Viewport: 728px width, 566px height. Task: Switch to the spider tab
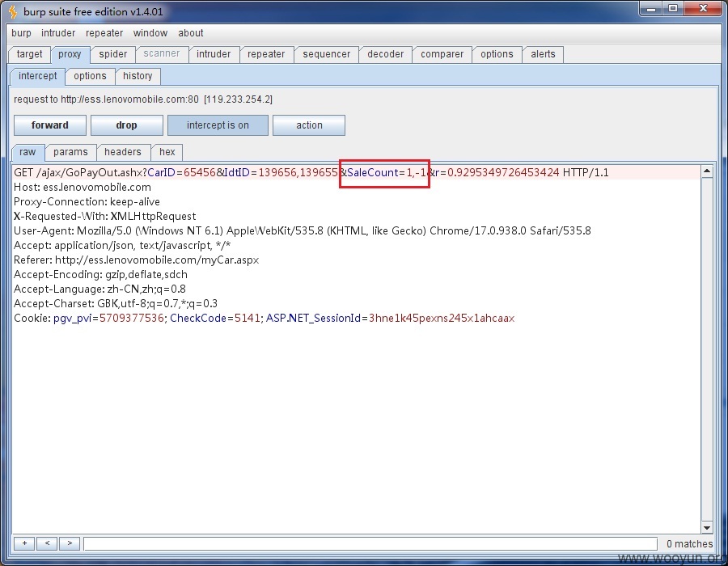[x=112, y=54]
